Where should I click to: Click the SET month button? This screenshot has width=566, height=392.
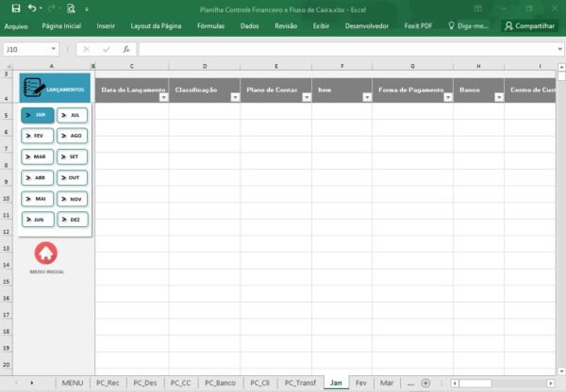click(x=73, y=156)
